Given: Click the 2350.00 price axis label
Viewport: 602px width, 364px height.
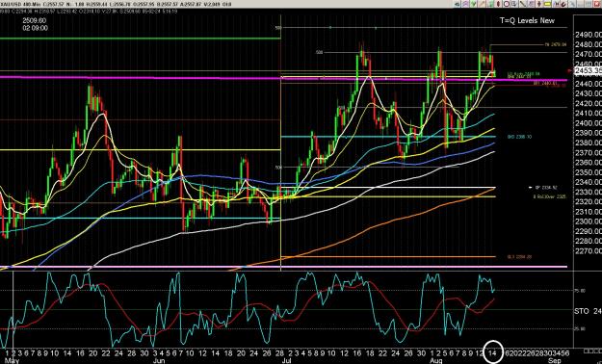Looking at the screenshot, I should [x=589, y=172].
